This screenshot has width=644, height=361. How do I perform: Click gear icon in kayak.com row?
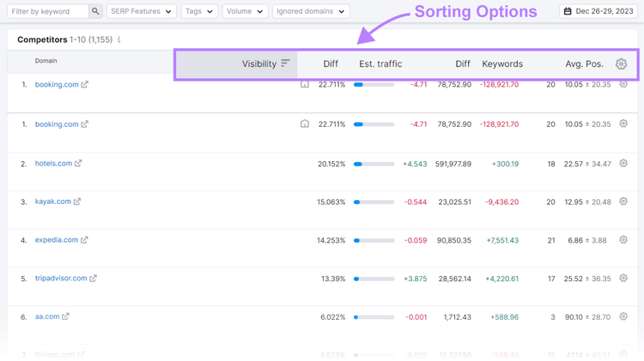click(x=623, y=202)
